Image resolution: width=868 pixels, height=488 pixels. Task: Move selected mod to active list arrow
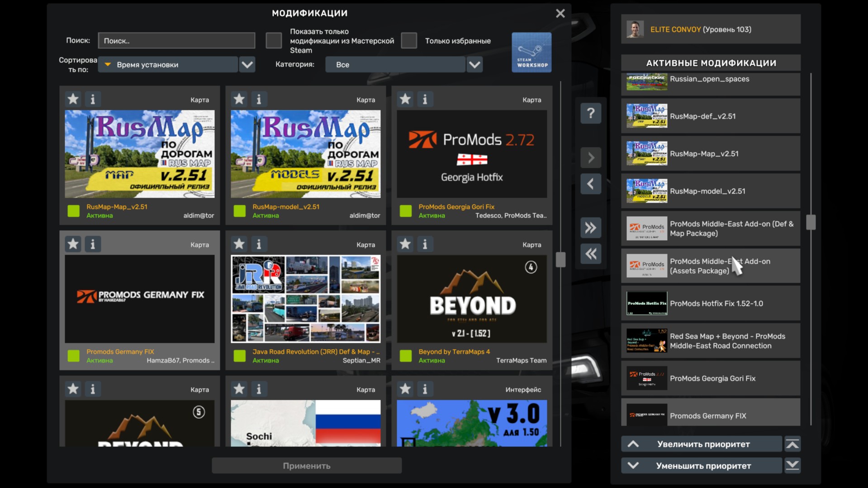pyautogui.click(x=591, y=158)
